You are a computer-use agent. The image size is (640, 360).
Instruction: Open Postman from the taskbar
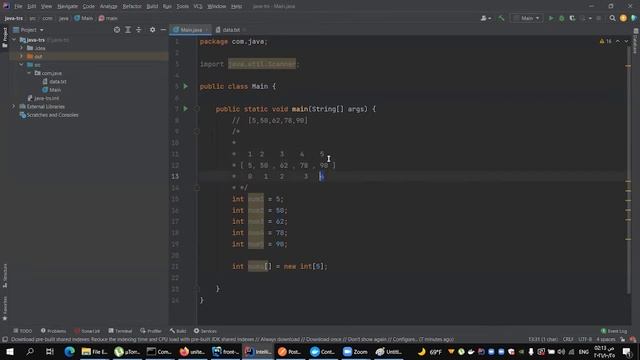click(289, 351)
